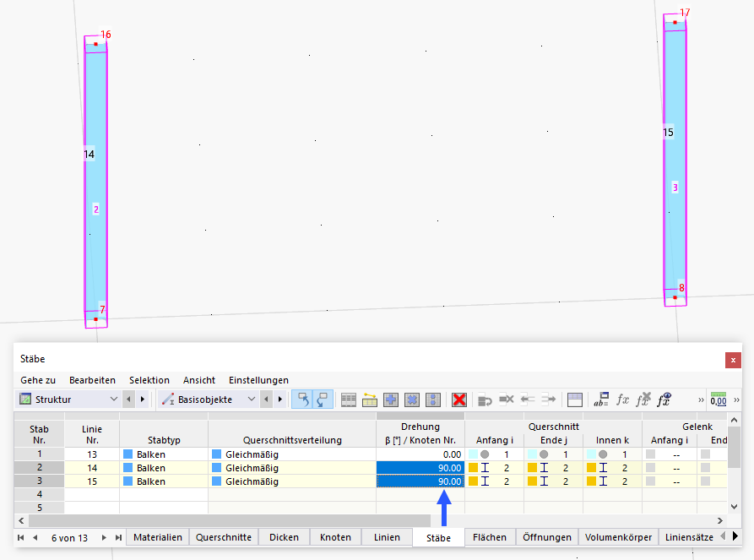
Task: Click the ab= text formula icon
Action: pos(601,400)
